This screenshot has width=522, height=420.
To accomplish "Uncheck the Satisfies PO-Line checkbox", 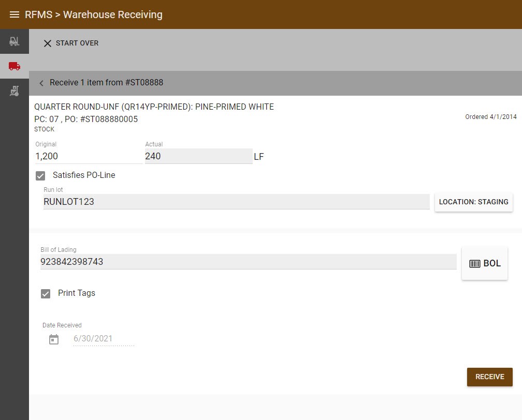I will [40, 175].
